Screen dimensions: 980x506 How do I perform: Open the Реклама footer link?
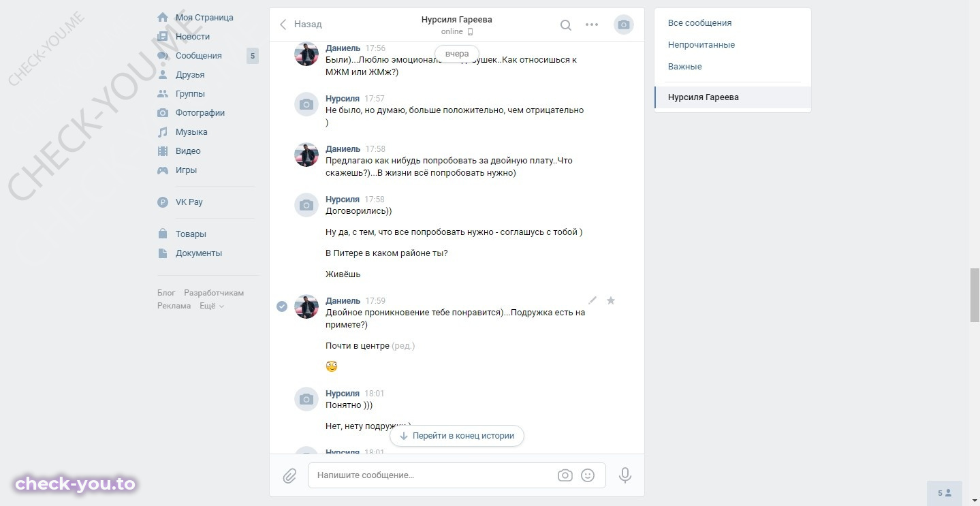coord(174,306)
